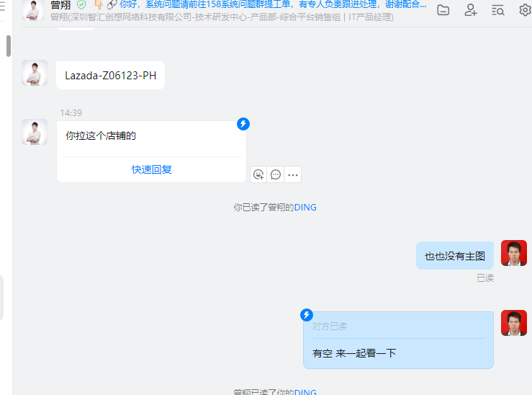Open the hamburger menu at the left edge

tap(2, 7)
